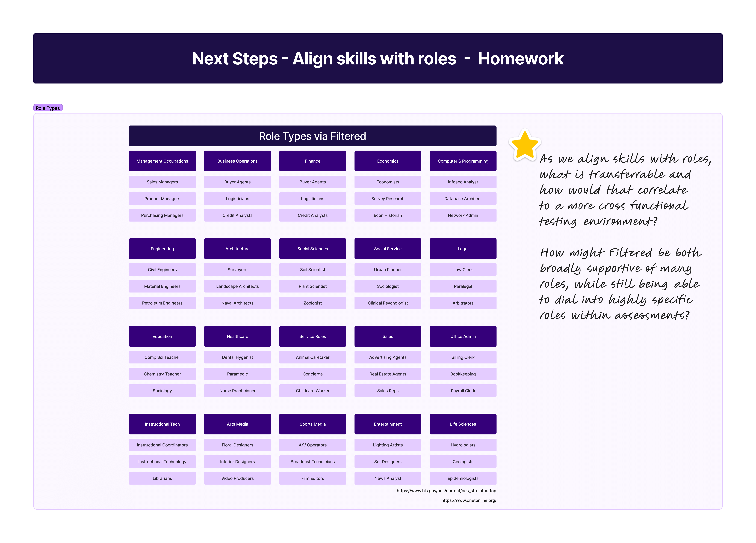Click the Computer & Programming header card
Viewport: 756px width, 543px height.
(463, 161)
